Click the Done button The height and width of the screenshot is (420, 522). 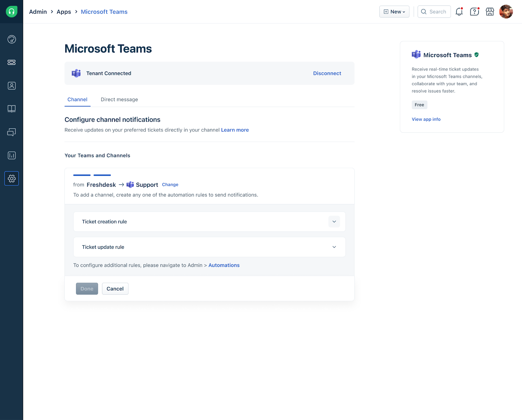pyautogui.click(x=87, y=289)
